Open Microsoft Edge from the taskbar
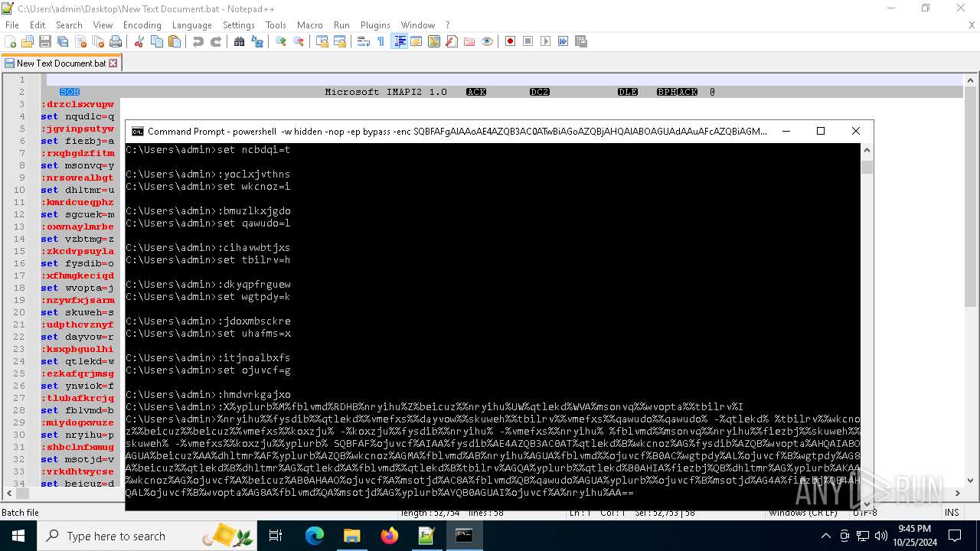 [315, 536]
